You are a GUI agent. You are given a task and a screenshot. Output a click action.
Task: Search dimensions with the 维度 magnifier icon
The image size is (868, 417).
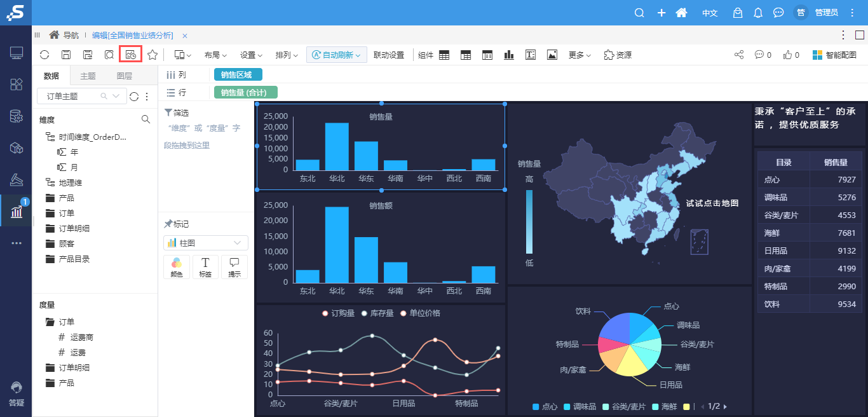click(x=146, y=120)
